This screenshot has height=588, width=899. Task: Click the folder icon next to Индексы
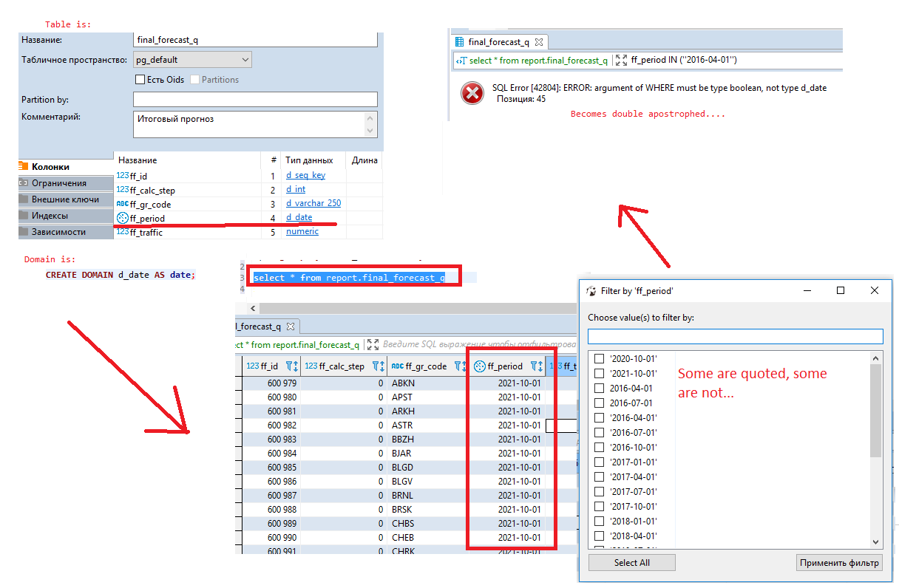tap(24, 215)
